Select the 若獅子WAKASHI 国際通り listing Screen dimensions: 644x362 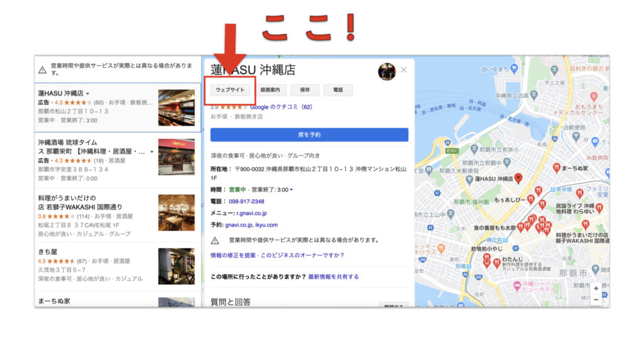[80, 202]
